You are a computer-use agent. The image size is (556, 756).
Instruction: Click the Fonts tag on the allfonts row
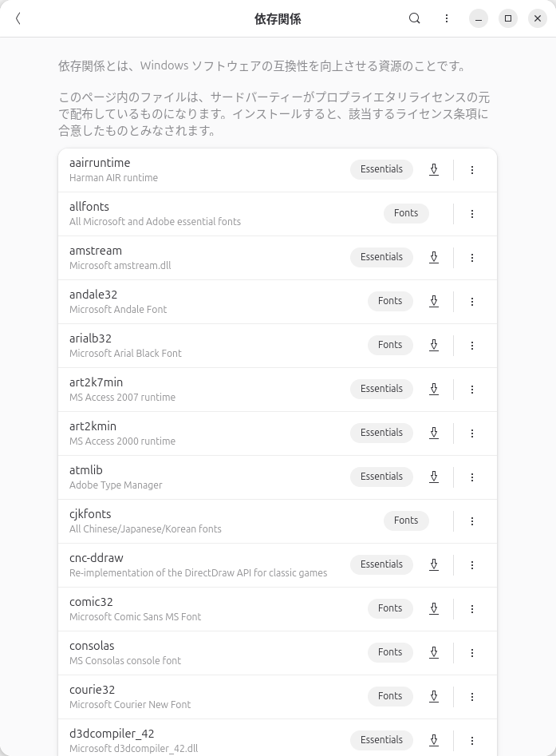coord(406,213)
